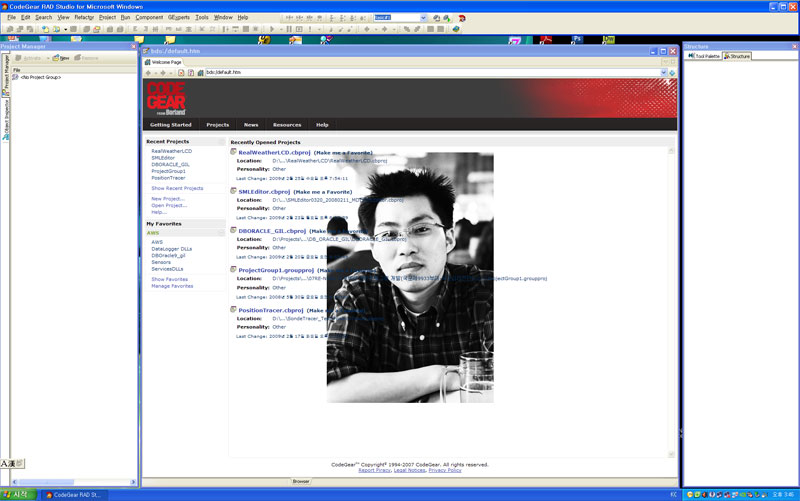
Task: Click the Windows Start button
Action: [x=18, y=494]
